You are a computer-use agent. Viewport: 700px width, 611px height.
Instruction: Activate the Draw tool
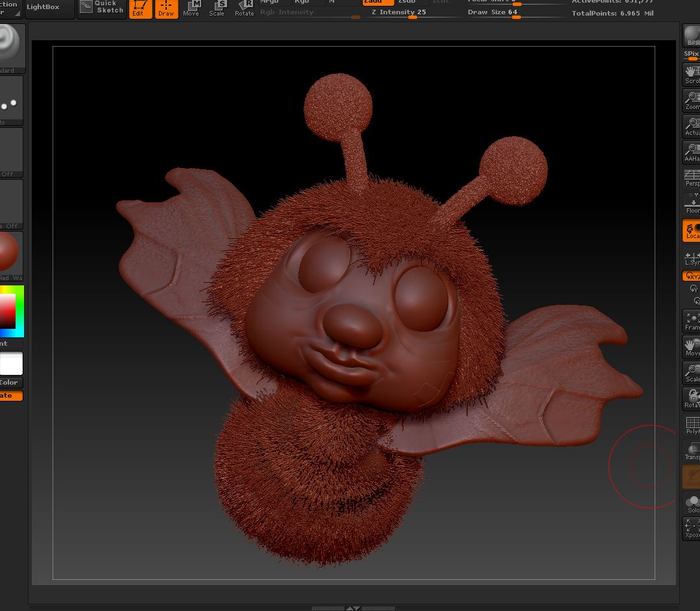(166, 9)
